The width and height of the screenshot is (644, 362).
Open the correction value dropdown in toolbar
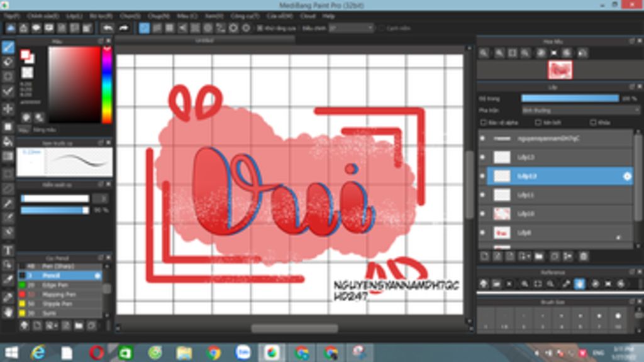pyautogui.click(x=351, y=28)
